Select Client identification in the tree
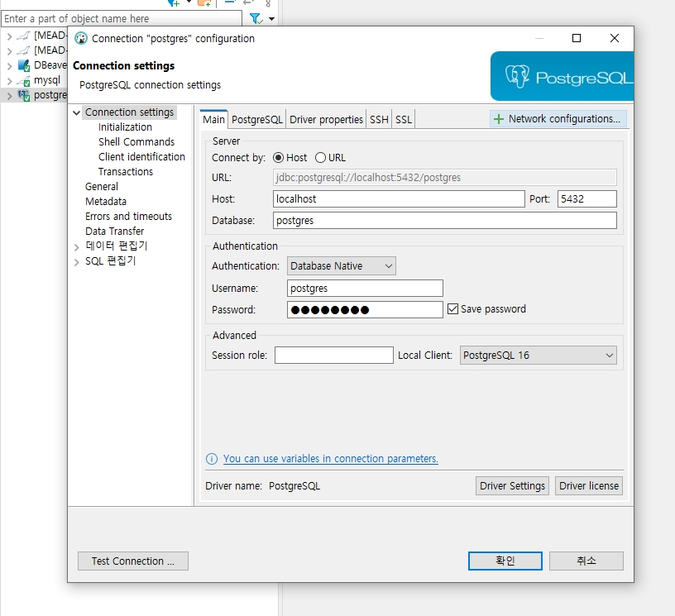Screen dimensions: 675x616 141,156
